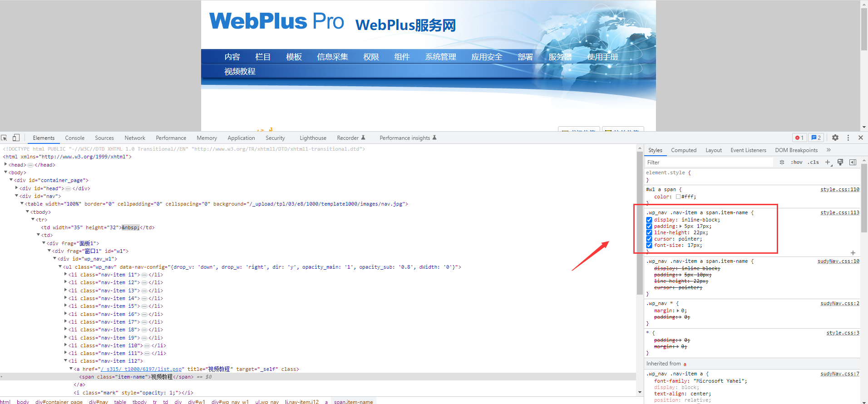Expand the head element node
The height and width of the screenshot is (404, 868).
(6, 165)
